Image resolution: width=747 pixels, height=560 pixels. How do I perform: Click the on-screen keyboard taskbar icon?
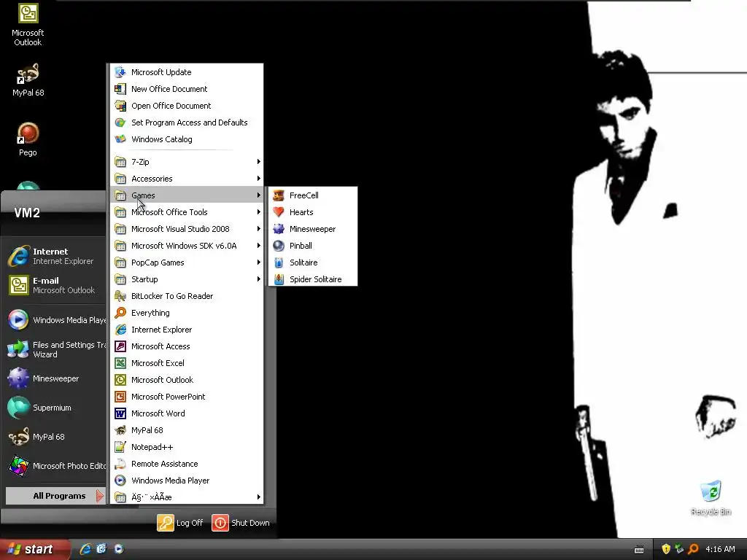[639, 550]
